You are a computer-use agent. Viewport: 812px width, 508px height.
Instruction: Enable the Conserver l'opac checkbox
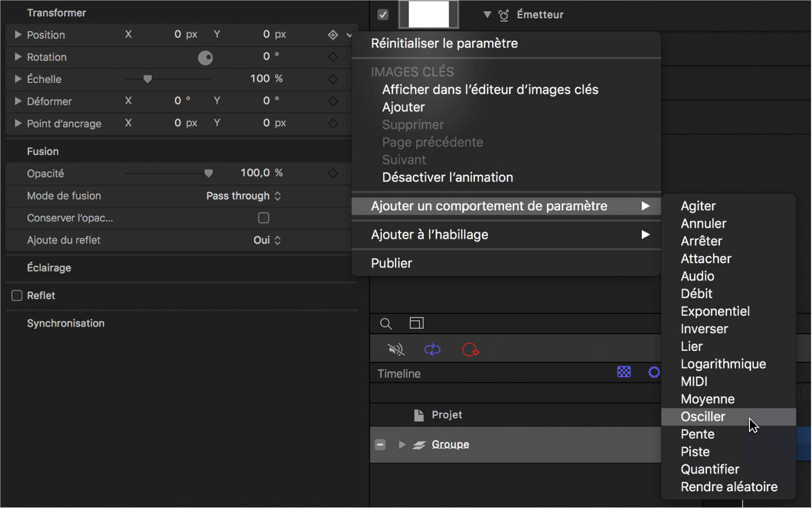[x=263, y=217]
